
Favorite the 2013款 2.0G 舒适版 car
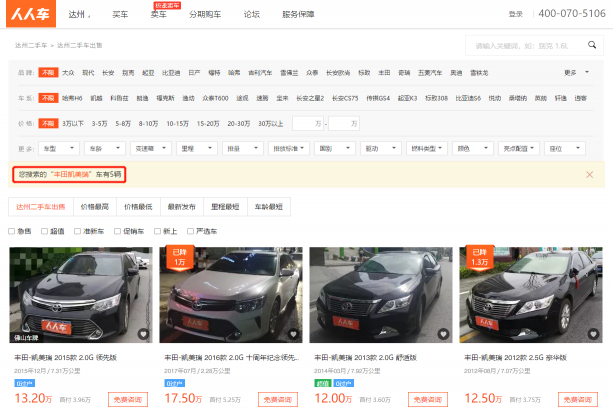443,334
